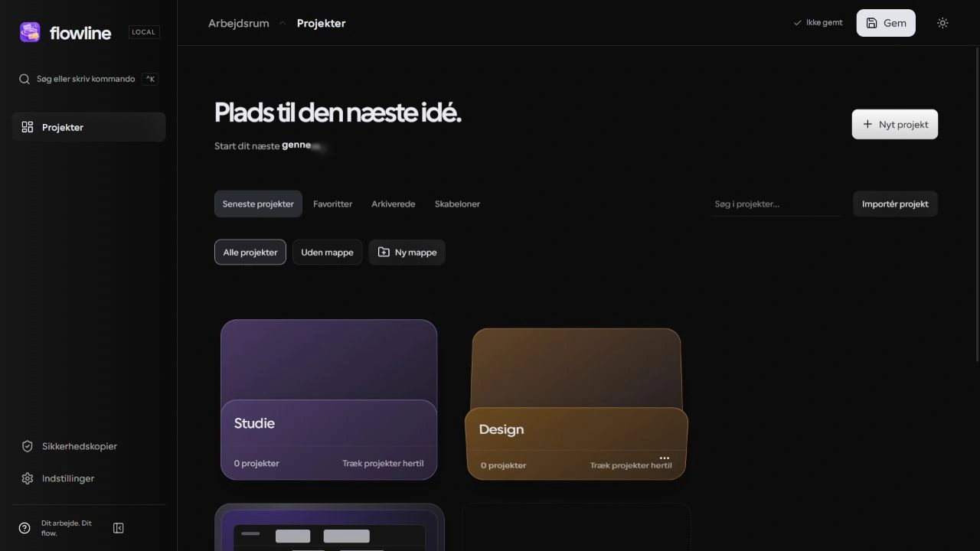Open the Studie folder card
Image resolution: width=980 pixels, height=551 pixels.
(x=329, y=399)
